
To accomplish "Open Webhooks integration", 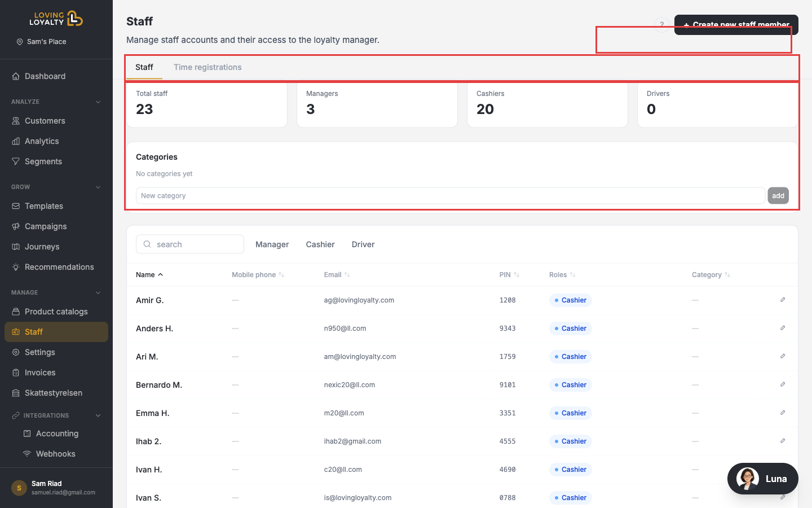I will [x=56, y=454].
